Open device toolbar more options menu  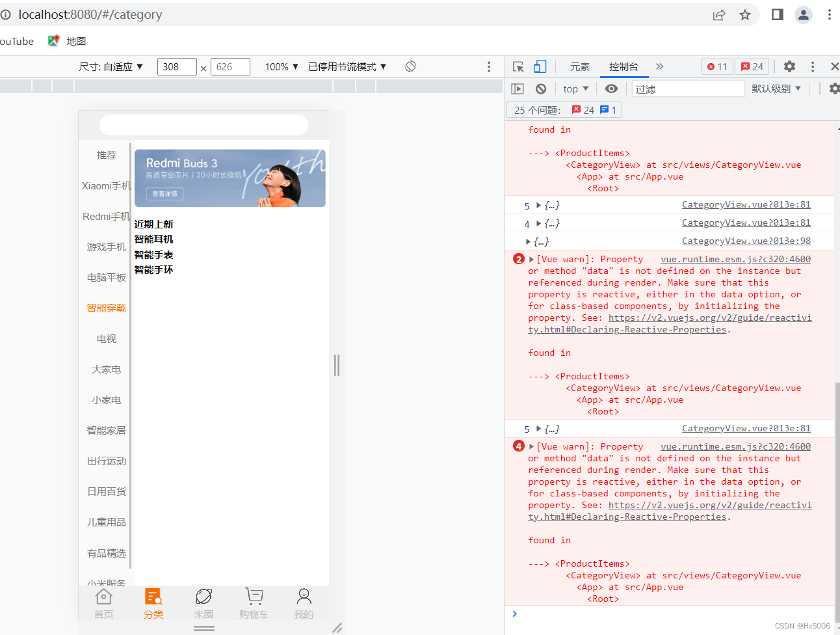pyautogui.click(x=489, y=66)
